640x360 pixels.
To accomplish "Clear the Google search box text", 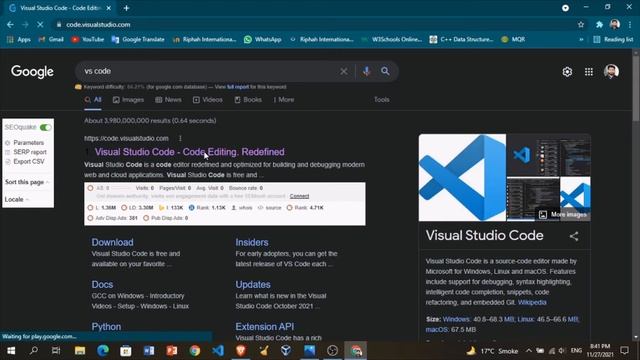I will tap(344, 71).
